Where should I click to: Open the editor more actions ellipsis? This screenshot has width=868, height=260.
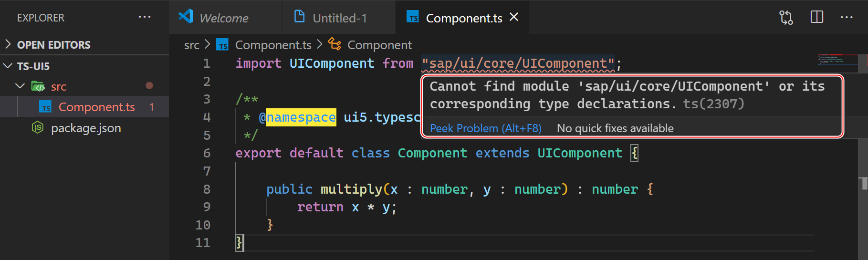point(847,18)
